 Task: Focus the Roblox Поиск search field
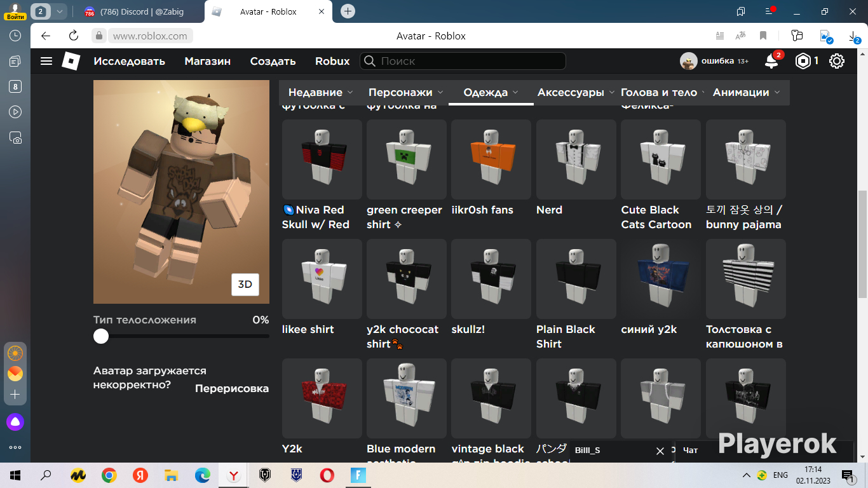(463, 61)
